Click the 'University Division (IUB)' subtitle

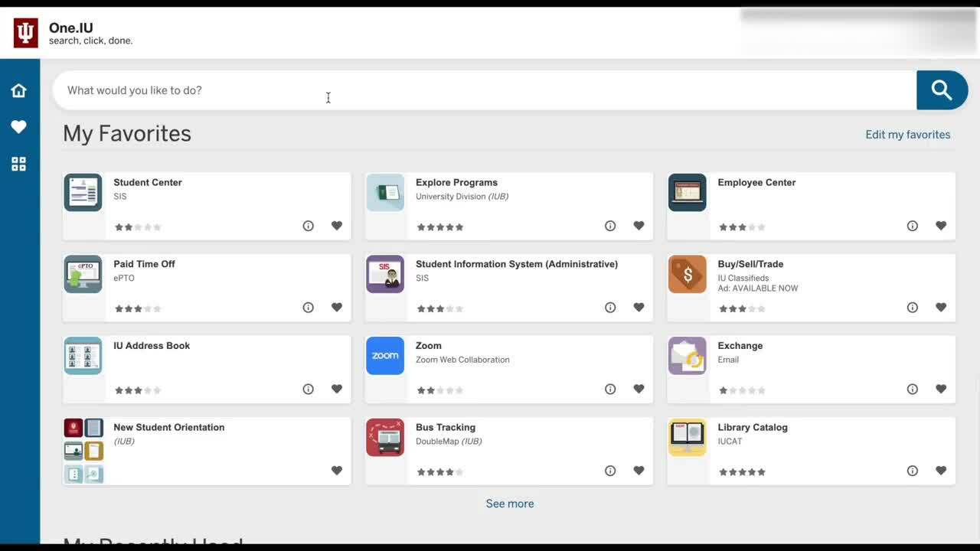pos(462,197)
